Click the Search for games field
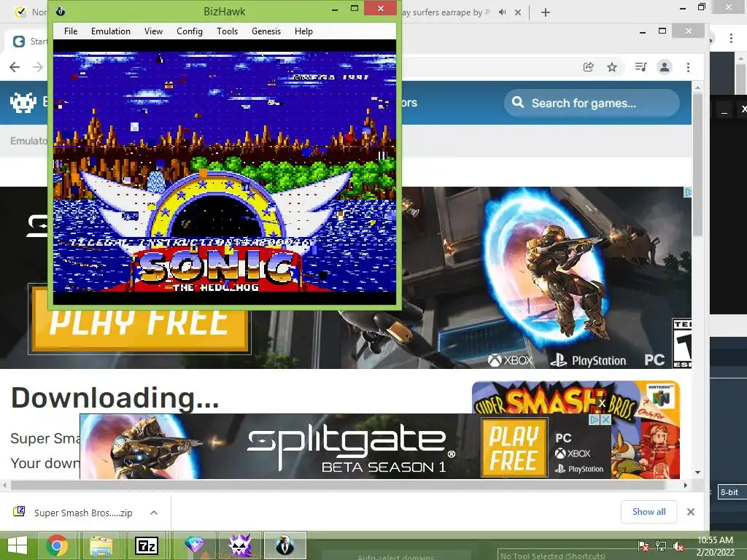Viewport: 747px width, 560px height. coord(592,103)
